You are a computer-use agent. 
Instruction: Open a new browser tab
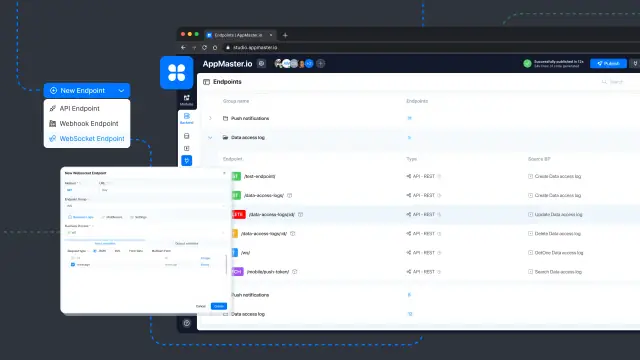285,35
